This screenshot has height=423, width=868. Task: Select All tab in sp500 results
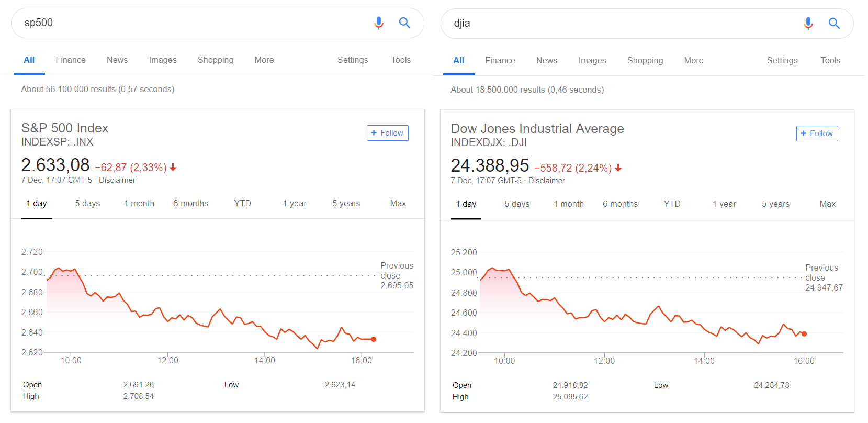29,60
